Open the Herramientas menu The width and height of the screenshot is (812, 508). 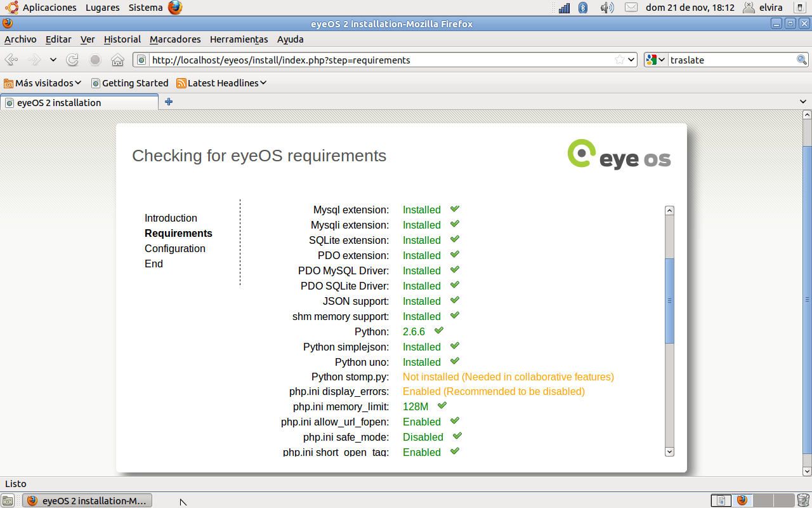point(239,39)
